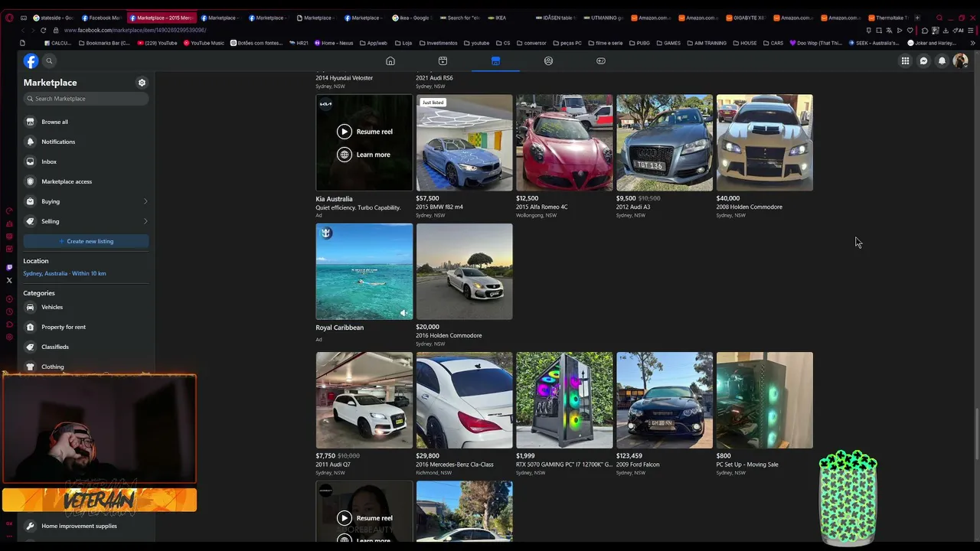Click Create new listing button
Screen dimensions: 980x551
(x=86, y=241)
